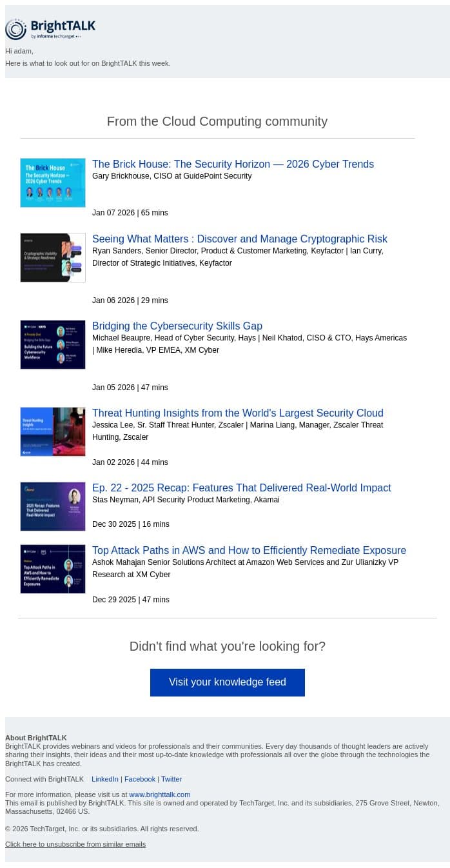Click Ryan Sanders Keyfactor speaker line
The image size is (450, 868).
click(x=238, y=257)
